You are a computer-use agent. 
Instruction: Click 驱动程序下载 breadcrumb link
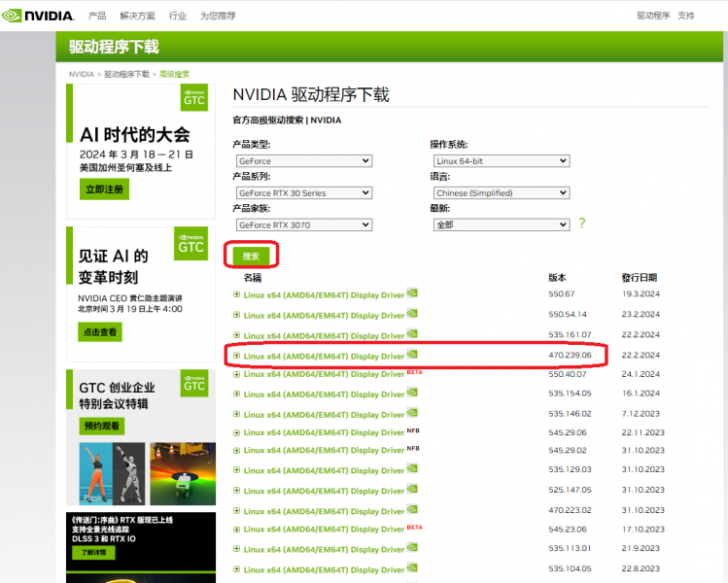click(x=126, y=74)
